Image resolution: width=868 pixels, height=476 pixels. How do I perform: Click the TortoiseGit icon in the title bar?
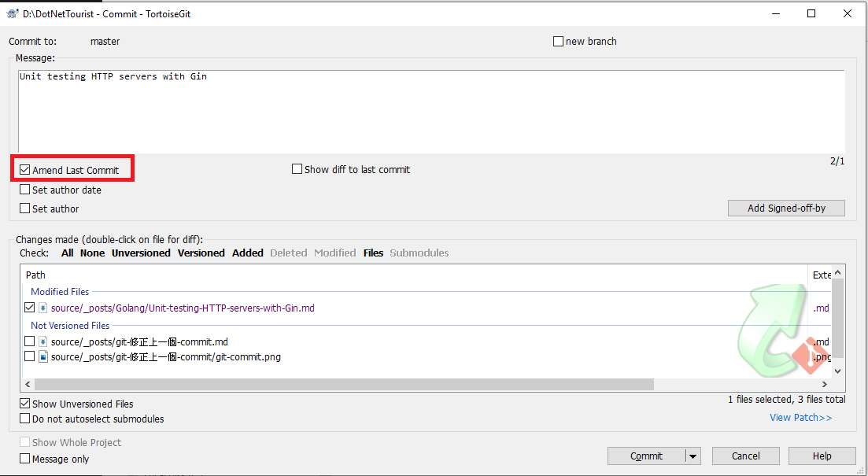[x=10, y=13]
